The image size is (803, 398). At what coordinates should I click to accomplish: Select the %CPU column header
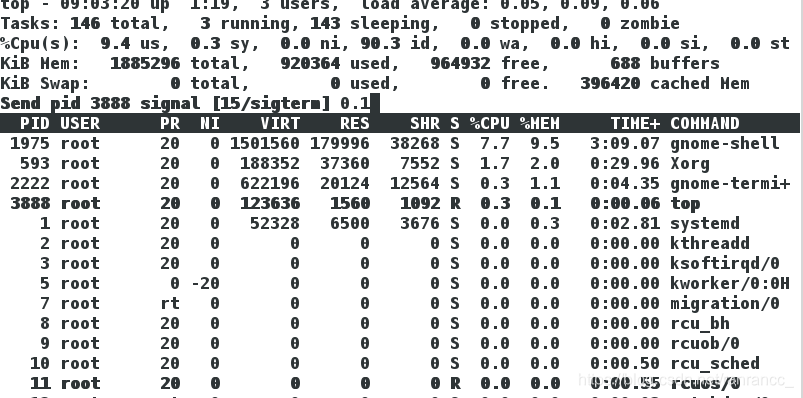click(490, 123)
